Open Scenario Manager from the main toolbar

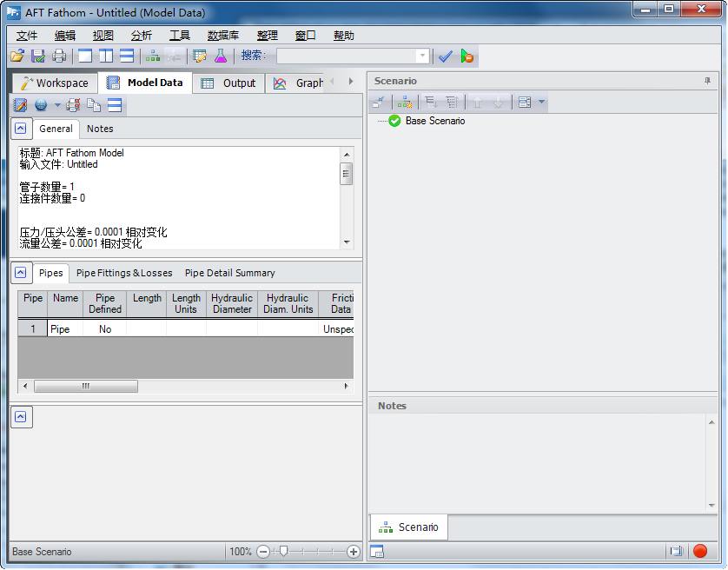(x=153, y=56)
